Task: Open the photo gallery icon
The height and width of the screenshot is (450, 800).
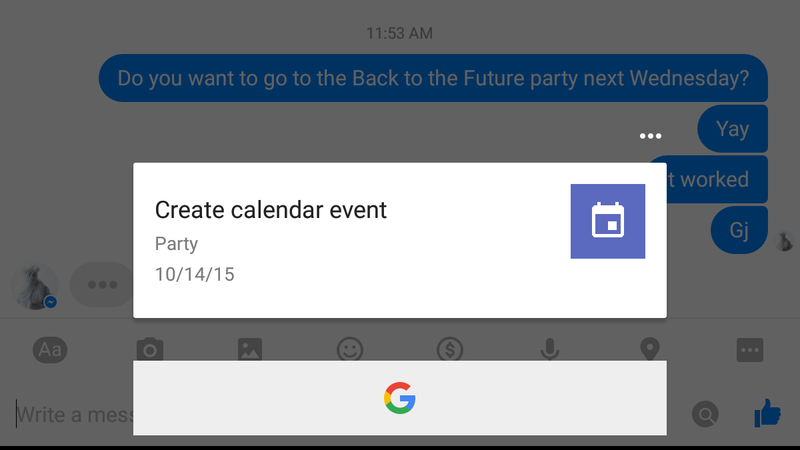Action: (x=250, y=350)
